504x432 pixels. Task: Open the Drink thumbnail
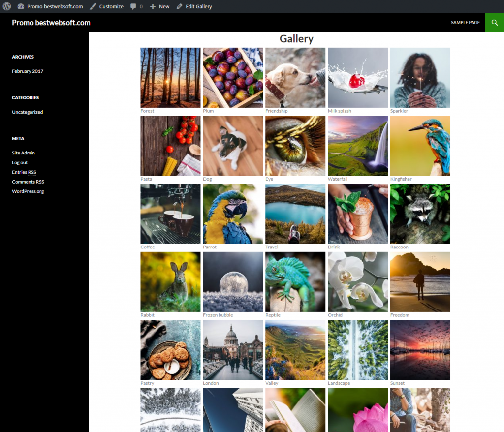(358, 214)
